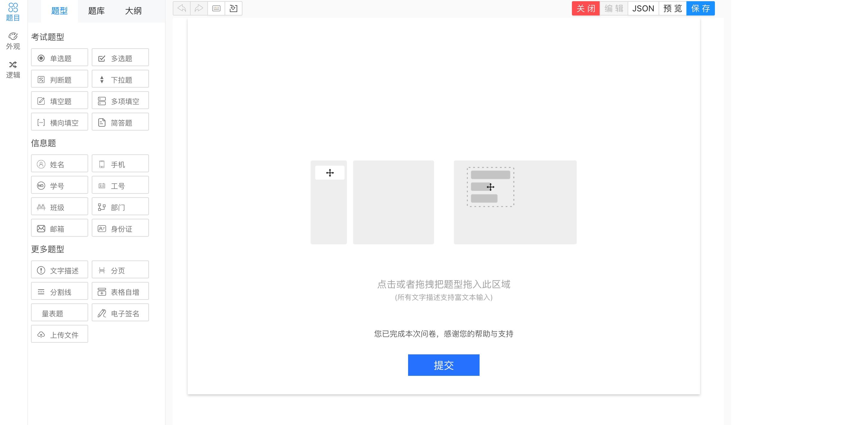Insert a 多项填空 multi-blank question

click(120, 101)
